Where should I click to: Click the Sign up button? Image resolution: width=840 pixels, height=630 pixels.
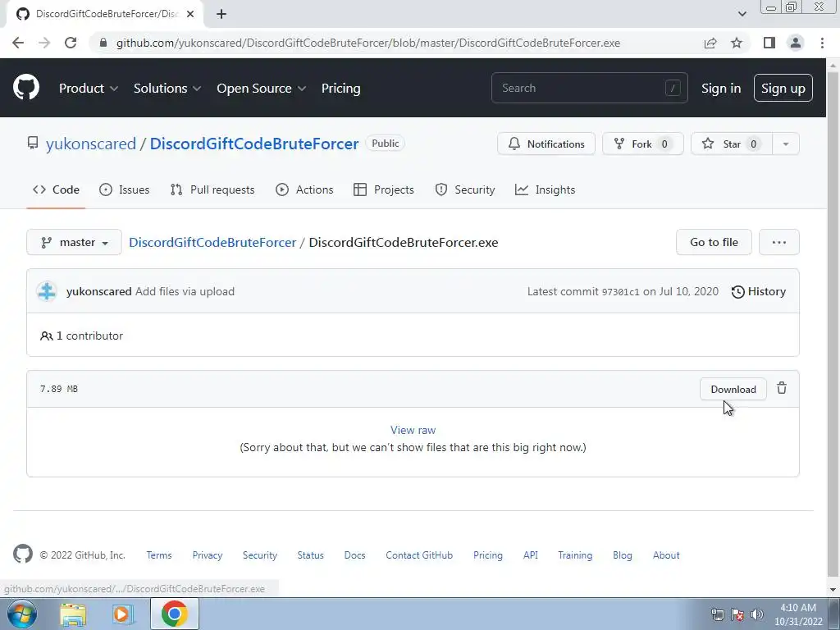(x=783, y=89)
